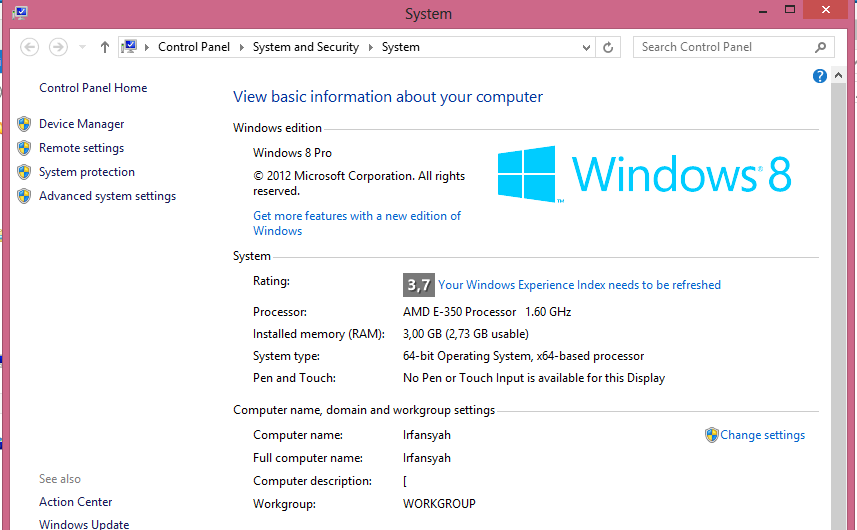Open Advanced system settings
Screen dimensions: 857x530
(107, 196)
